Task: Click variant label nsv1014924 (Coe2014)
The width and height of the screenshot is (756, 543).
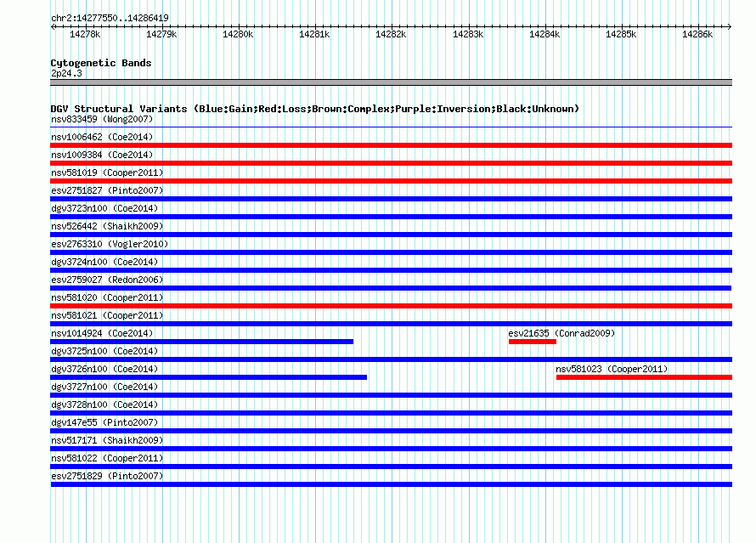Action: (x=102, y=333)
